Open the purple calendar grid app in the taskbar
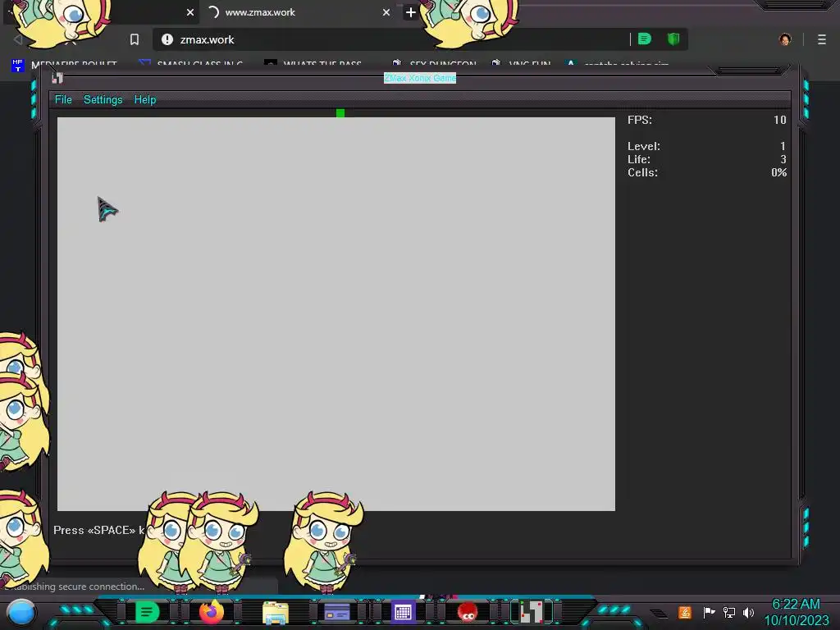The image size is (840, 630). click(403, 612)
